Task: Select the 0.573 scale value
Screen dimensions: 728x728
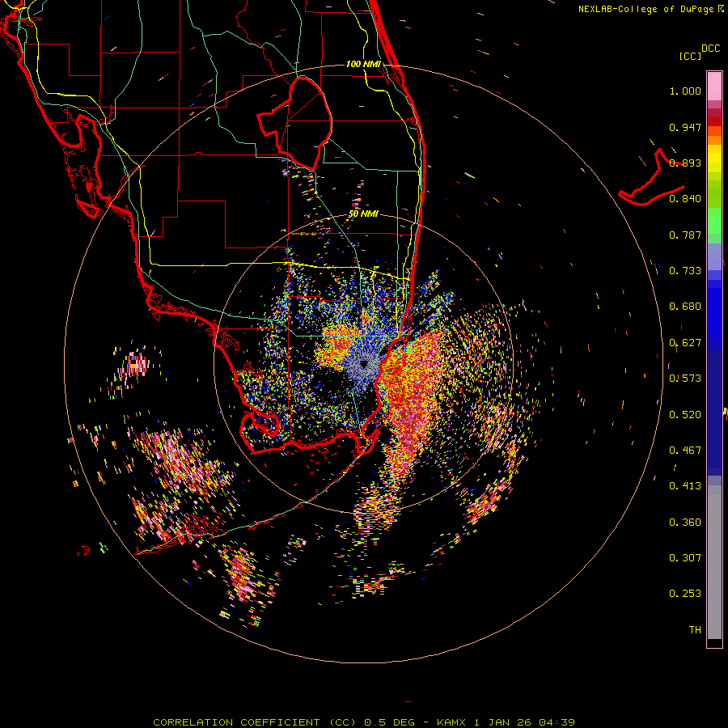Action: pos(685,379)
